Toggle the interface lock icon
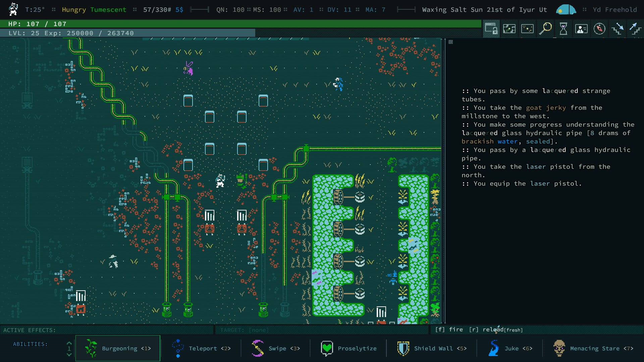 tap(491, 29)
